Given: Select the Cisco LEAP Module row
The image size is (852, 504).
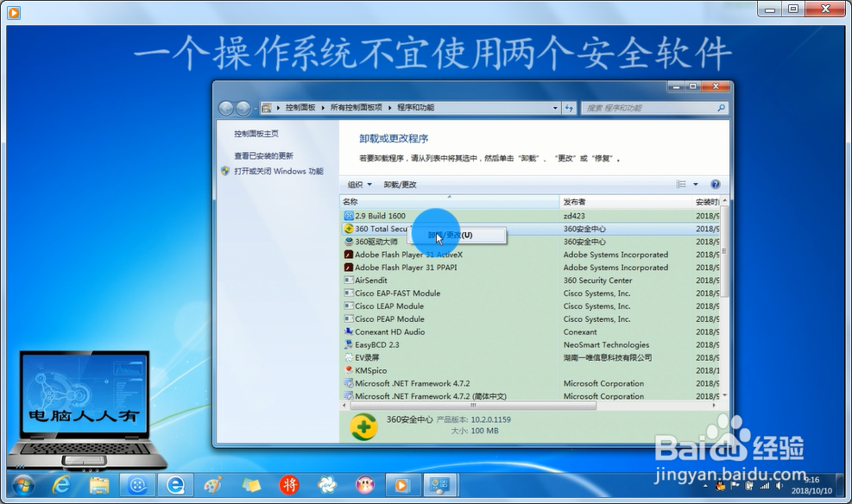Looking at the screenshot, I should [530, 306].
